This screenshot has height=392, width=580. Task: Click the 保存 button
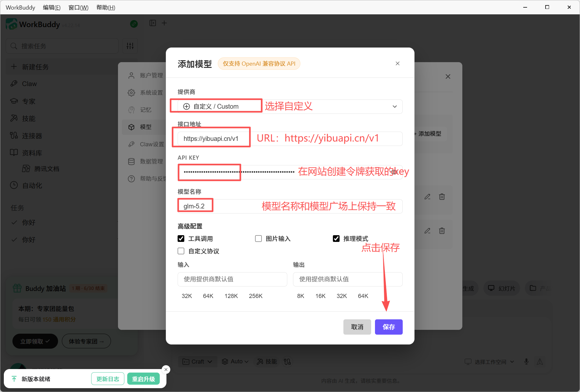click(x=389, y=327)
